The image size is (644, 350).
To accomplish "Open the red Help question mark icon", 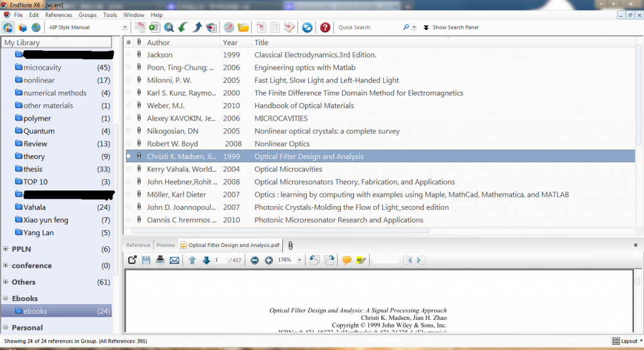I will click(325, 28).
